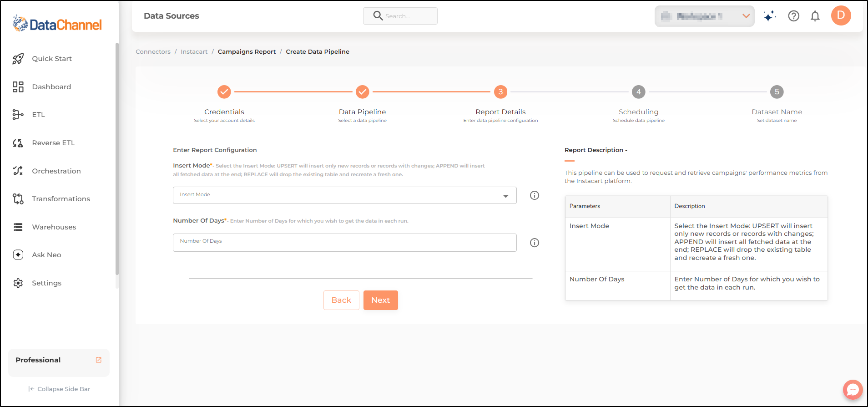868x407 pixels.
Task: Click the Dashboard grid icon
Action: point(18,87)
